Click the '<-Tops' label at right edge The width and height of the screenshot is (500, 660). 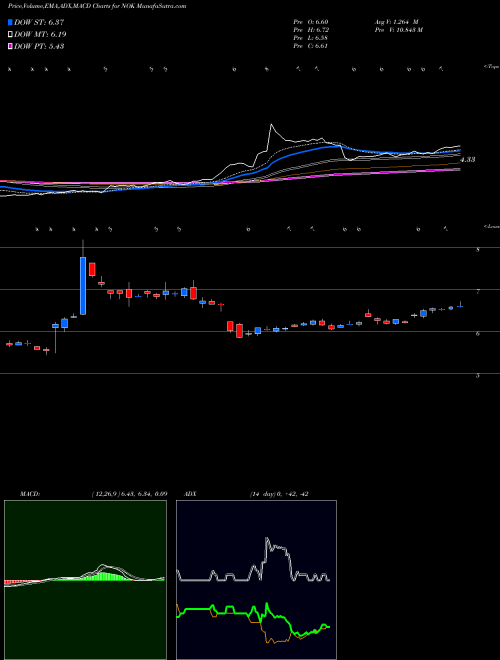491,67
